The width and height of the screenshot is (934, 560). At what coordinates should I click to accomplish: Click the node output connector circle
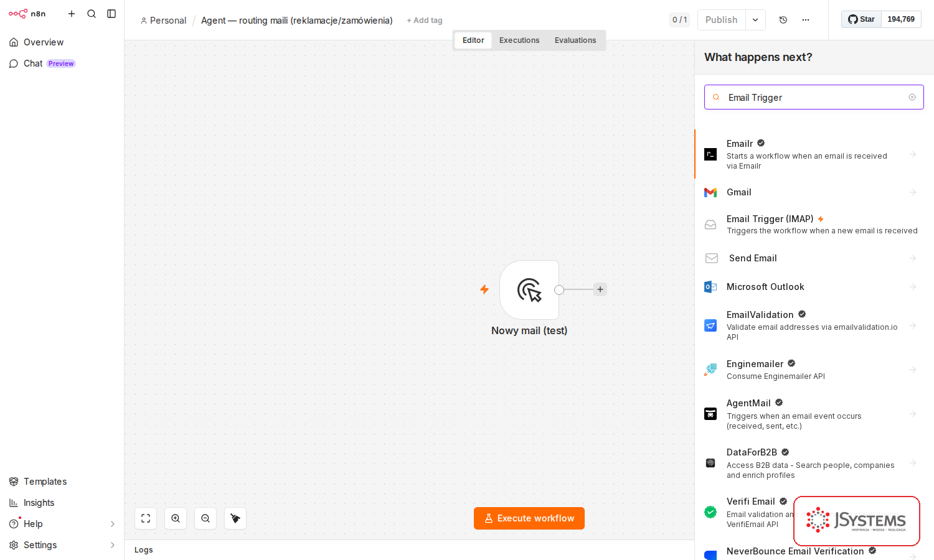(x=559, y=290)
